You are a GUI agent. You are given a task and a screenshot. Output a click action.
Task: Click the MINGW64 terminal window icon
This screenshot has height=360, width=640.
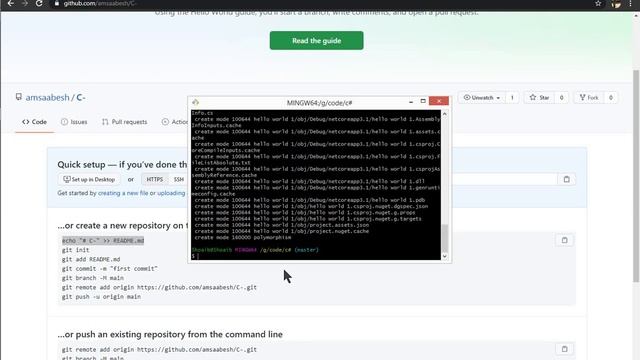click(196, 102)
